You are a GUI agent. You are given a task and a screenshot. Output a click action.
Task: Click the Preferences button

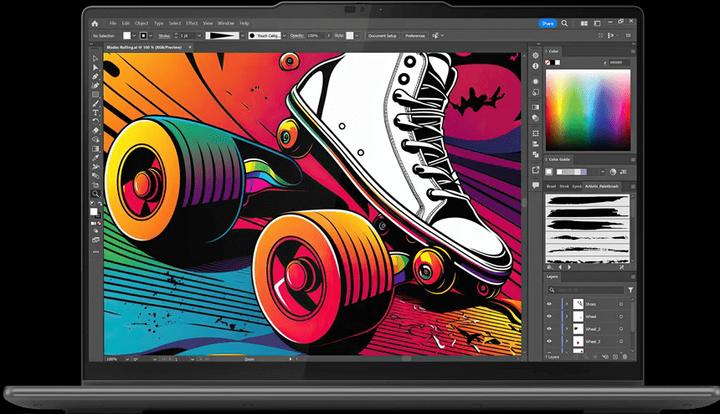[x=415, y=35]
